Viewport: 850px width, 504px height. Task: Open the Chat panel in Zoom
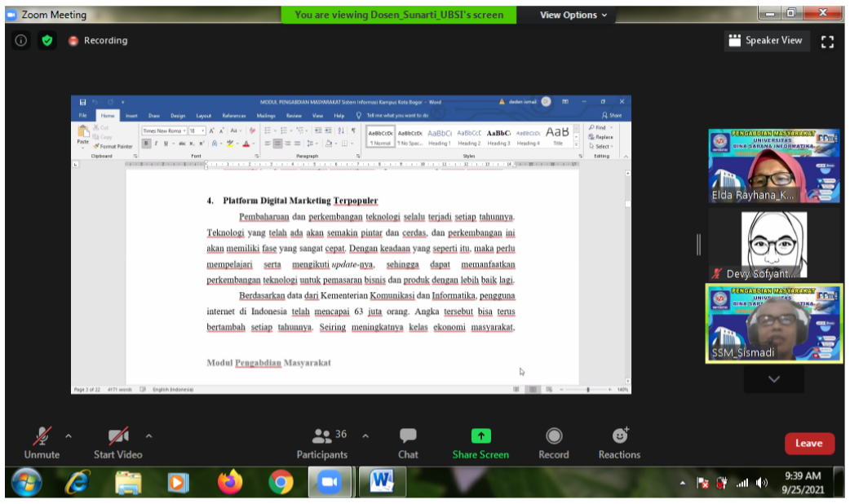pos(408,444)
